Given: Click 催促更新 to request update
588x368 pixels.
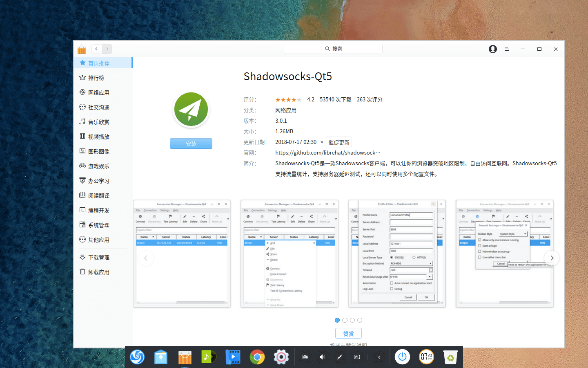Looking at the screenshot, I should tap(339, 142).
